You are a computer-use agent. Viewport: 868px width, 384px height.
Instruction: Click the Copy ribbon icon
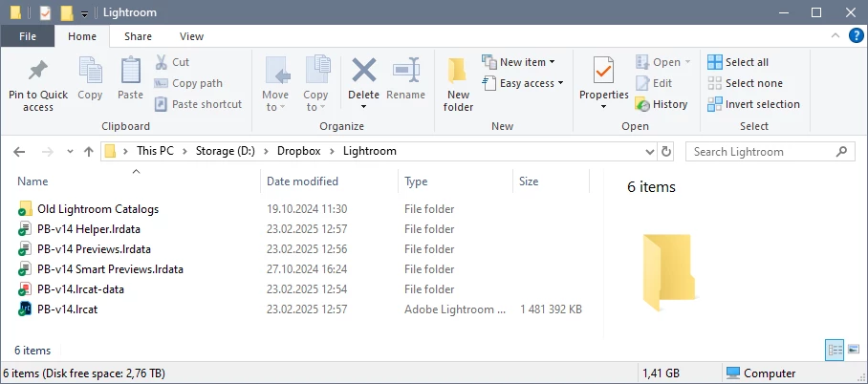(x=90, y=71)
